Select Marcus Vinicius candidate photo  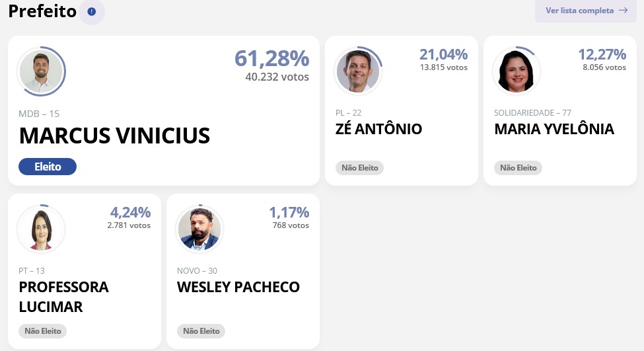click(41, 71)
